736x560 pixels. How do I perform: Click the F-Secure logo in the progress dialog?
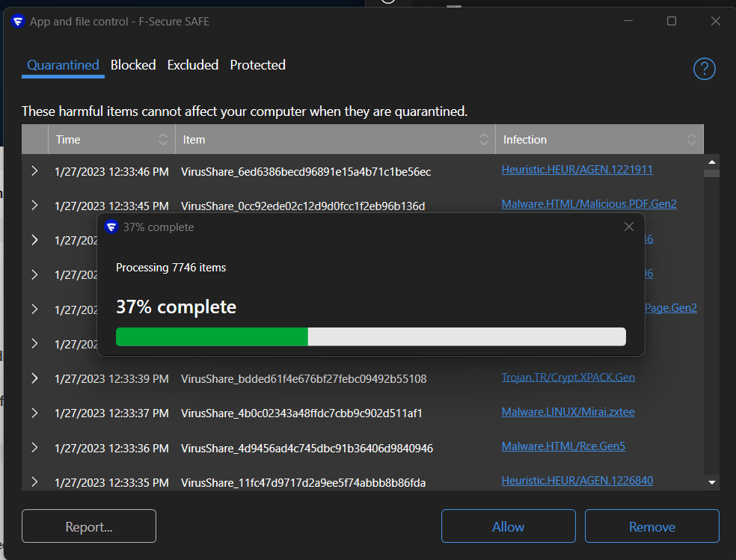coord(111,227)
